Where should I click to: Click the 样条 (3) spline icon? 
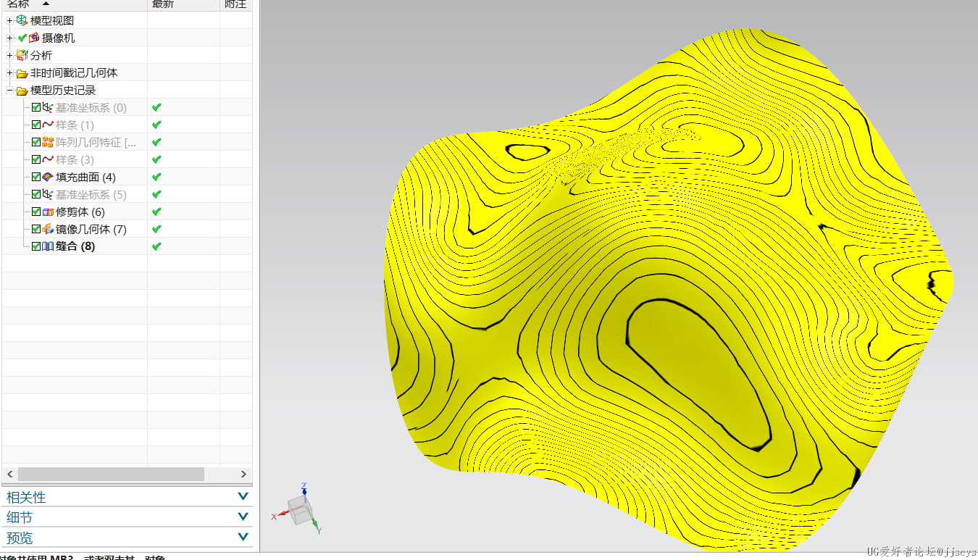[48, 159]
